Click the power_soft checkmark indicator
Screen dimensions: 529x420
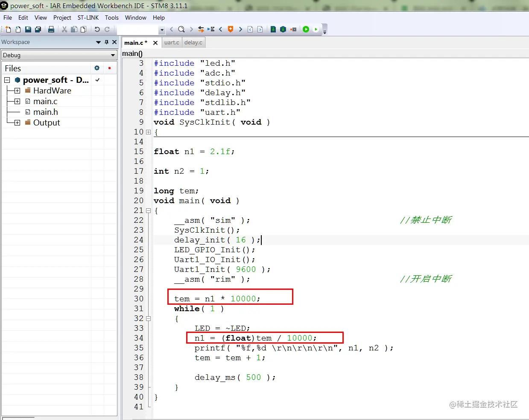tap(97, 80)
